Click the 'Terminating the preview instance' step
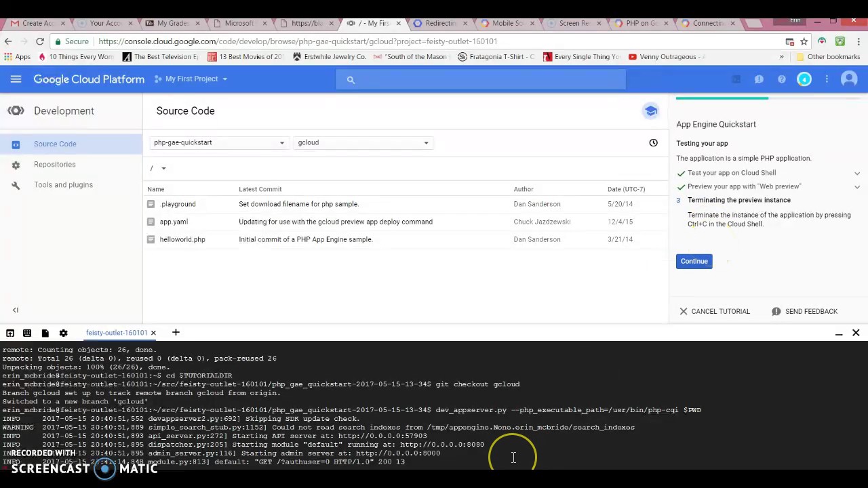The width and height of the screenshot is (868, 488). (738, 200)
